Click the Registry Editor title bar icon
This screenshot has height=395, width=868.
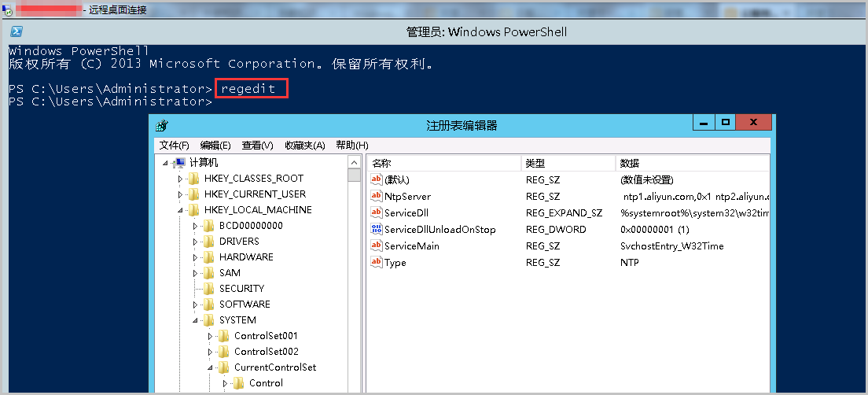coord(161,125)
